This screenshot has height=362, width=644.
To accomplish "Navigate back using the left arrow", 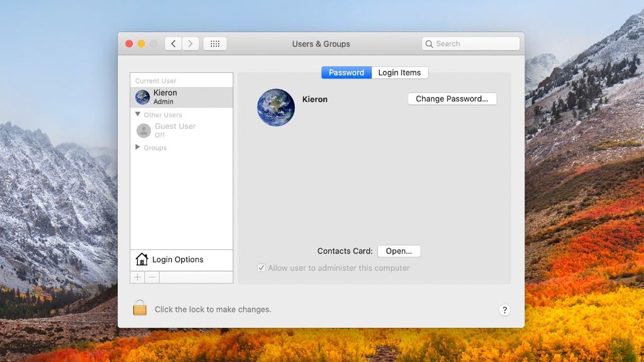I will point(173,43).
